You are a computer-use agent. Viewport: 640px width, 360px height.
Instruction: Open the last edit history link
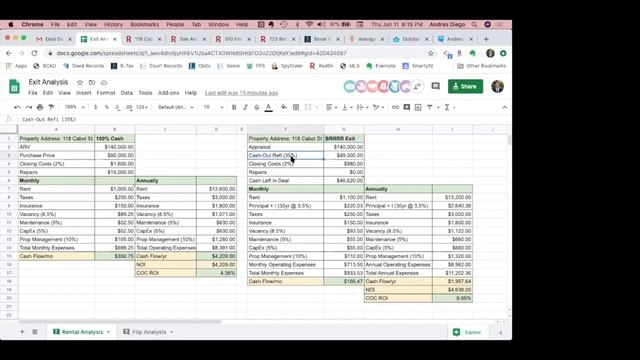[x=241, y=93]
